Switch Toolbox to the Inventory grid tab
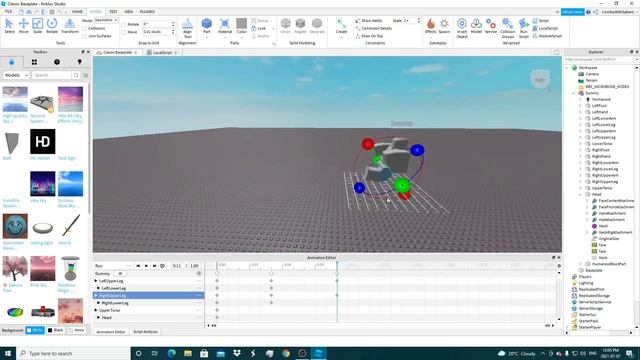 click(34, 62)
